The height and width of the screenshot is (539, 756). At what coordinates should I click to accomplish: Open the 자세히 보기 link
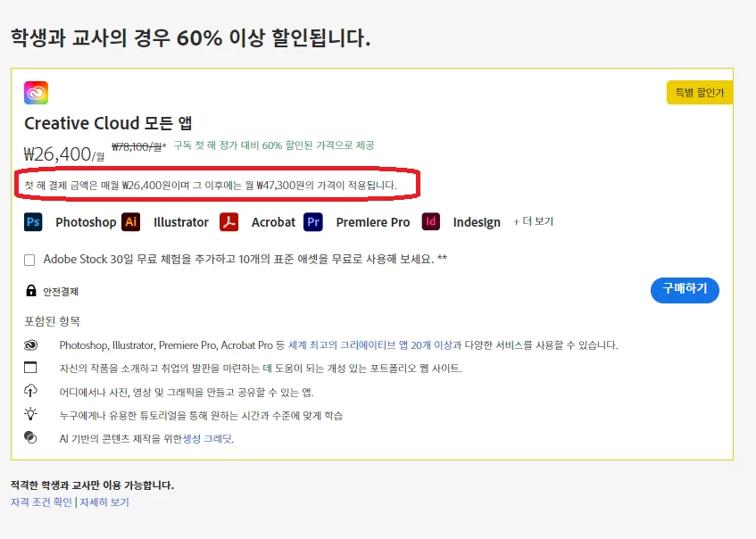click(x=104, y=502)
